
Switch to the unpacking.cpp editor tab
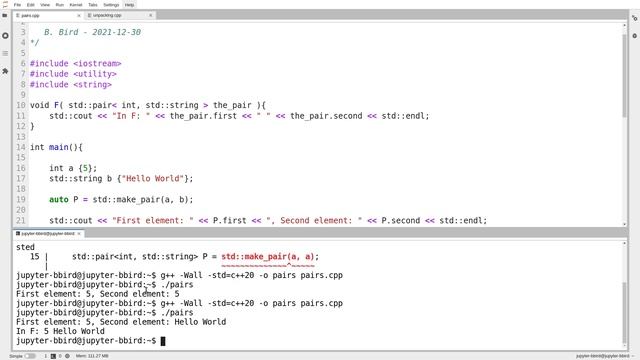pos(120,15)
